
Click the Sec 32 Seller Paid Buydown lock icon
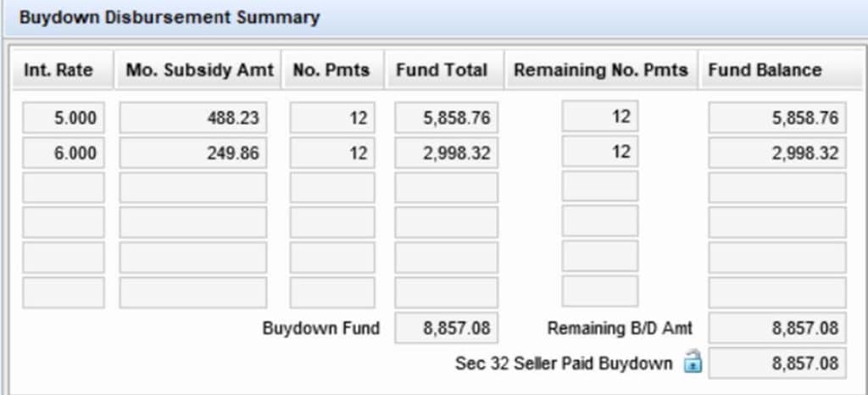tap(693, 361)
